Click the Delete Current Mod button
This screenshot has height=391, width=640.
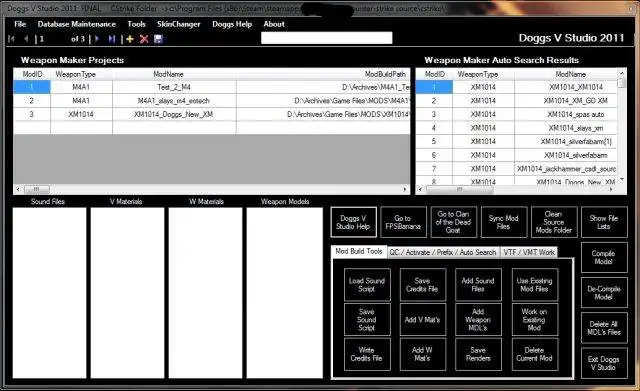(x=535, y=354)
